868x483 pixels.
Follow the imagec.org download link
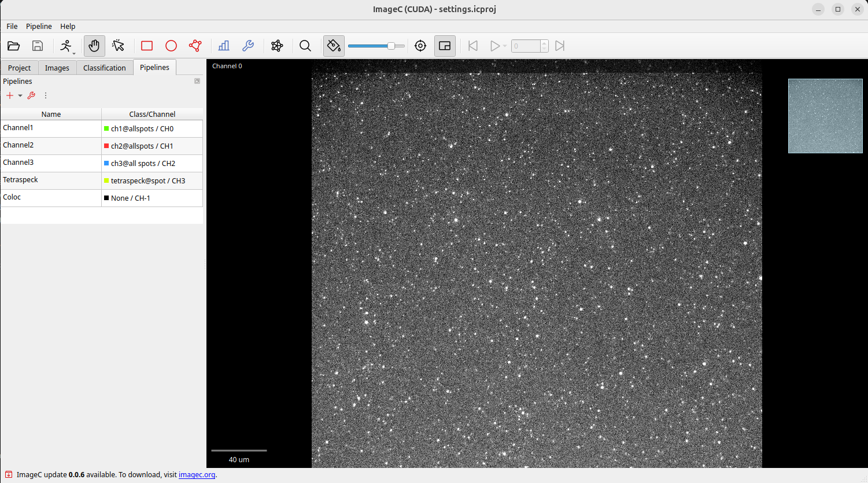pos(197,475)
